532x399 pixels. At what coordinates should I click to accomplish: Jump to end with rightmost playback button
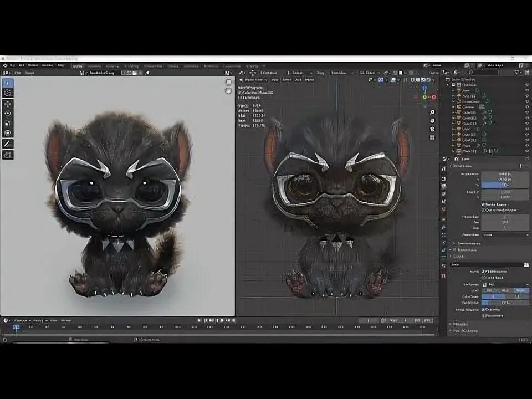[233, 320]
